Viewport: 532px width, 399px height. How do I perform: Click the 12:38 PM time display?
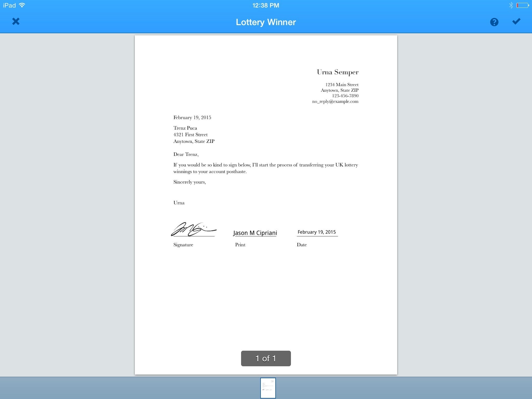265,5
